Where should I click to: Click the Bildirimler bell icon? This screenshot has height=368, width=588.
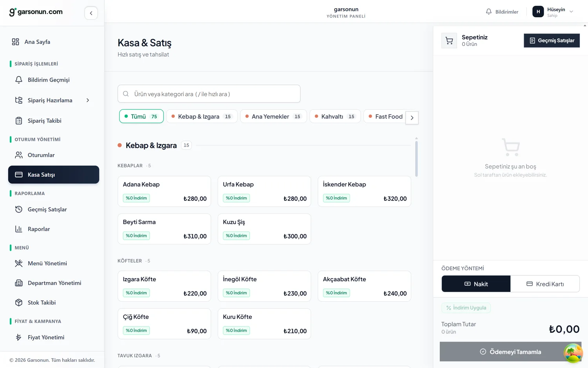pyautogui.click(x=488, y=12)
